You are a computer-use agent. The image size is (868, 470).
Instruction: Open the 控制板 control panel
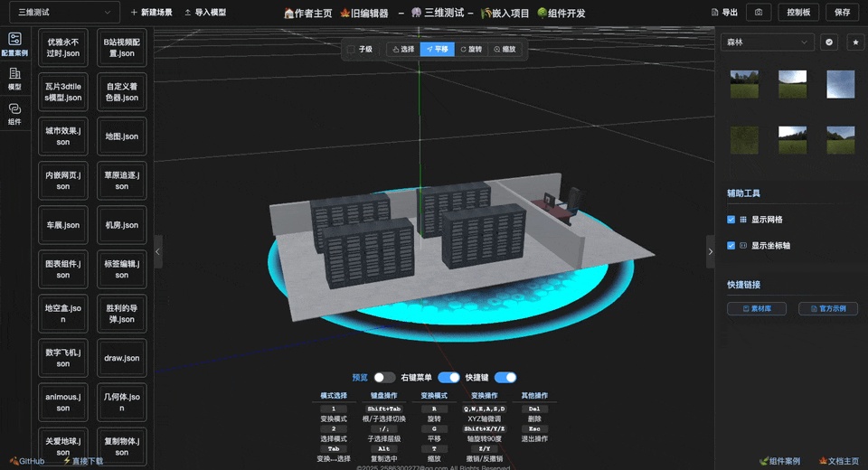(798, 12)
